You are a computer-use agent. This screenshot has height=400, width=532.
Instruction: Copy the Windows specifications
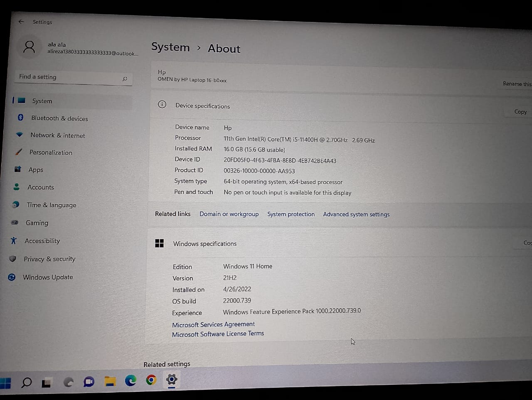[x=527, y=243]
